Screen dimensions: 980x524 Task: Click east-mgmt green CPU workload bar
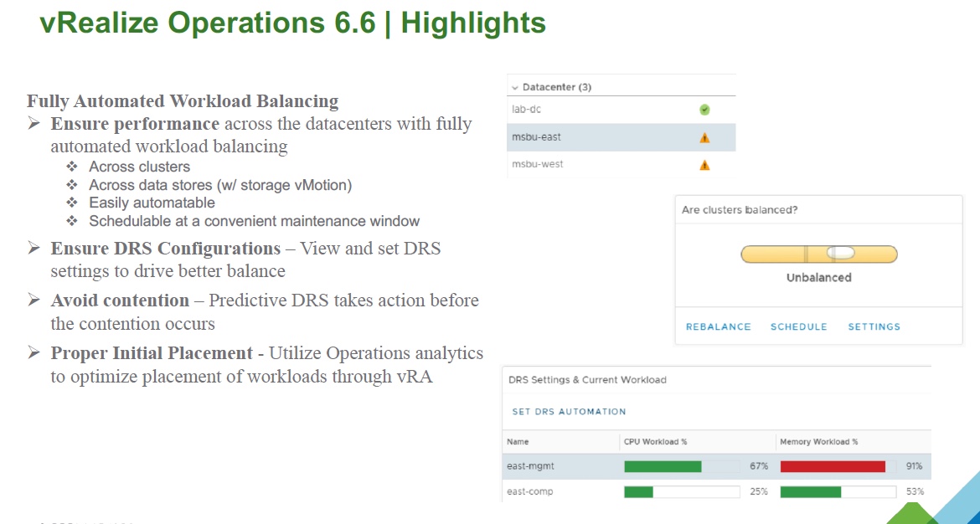click(x=663, y=466)
